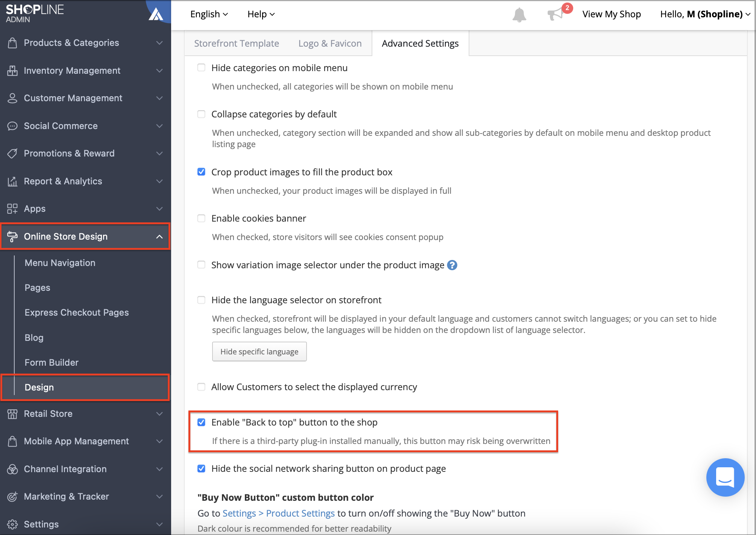
Task: Enable the cookies banner checkbox
Action: pos(201,218)
